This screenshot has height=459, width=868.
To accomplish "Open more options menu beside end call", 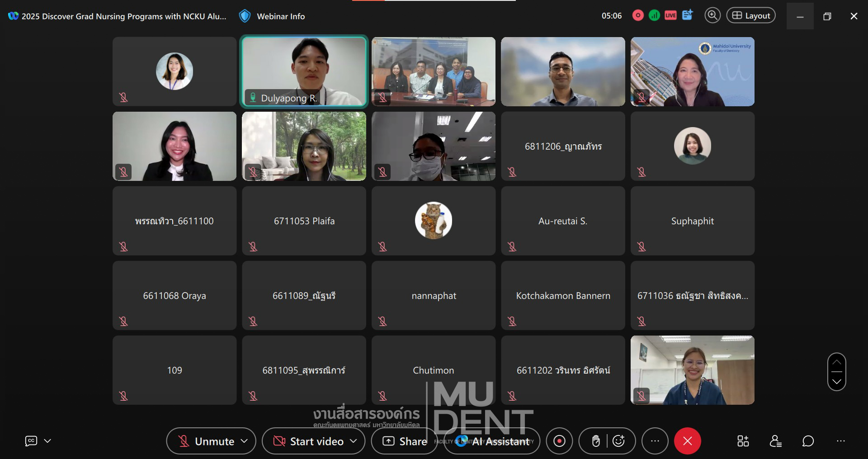I will tap(655, 441).
